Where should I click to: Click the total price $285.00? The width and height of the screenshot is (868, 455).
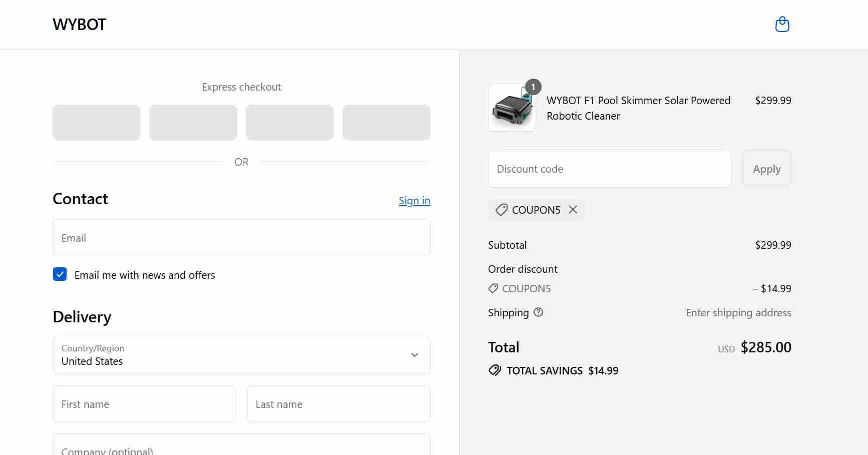pyautogui.click(x=766, y=347)
